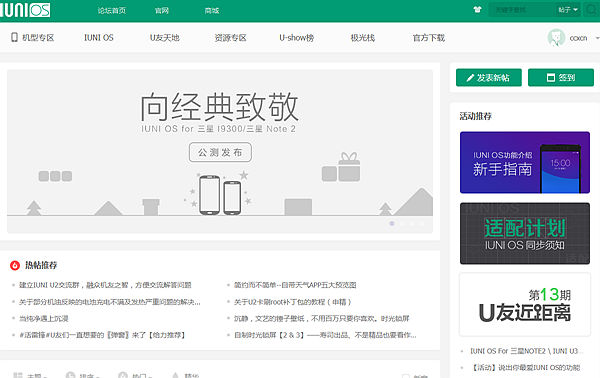This screenshot has height=378, width=600.
Task: Open the 新手指南 promo image
Action: coord(525,162)
